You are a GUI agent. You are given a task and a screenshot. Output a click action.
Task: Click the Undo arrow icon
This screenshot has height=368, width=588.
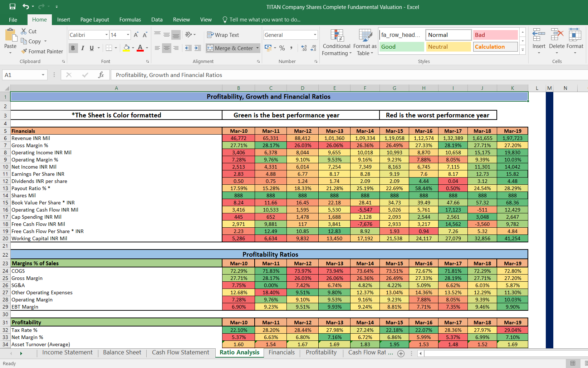(25, 6)
